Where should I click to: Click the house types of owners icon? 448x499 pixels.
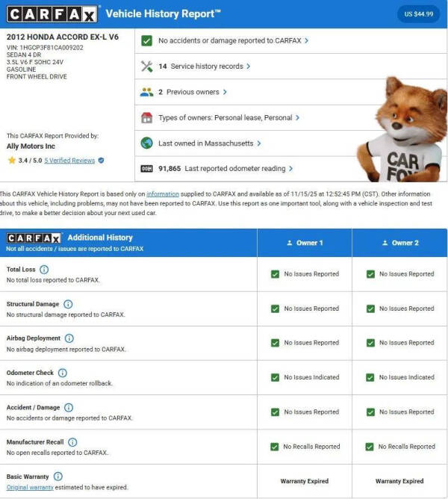click(147, 118)
